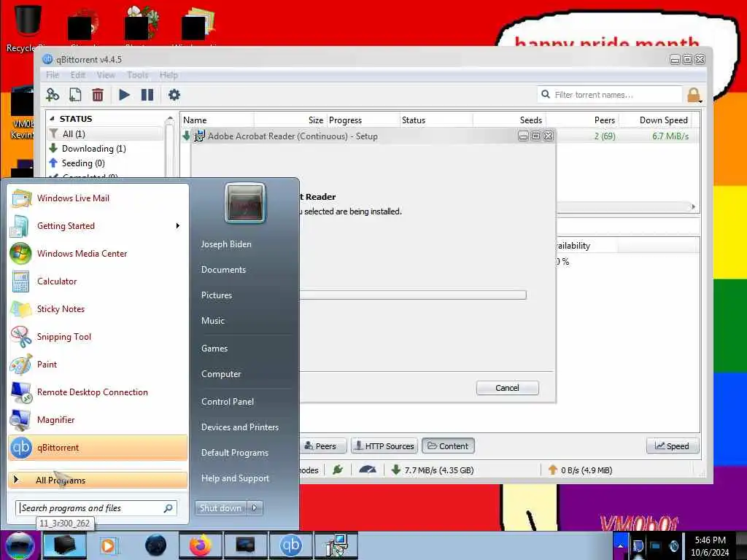Open the Shut down options arrow
Screen dimensions: 747x560
tap(255, 508)
